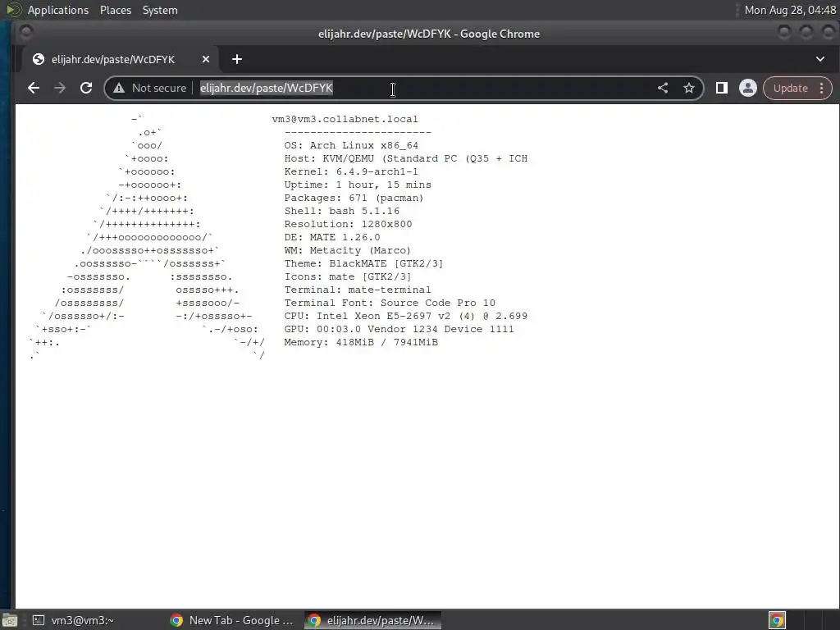Click the 'Kernel: 6.4.9-arch1-1' line
Screen dimensions: 840x630
pos(351,171)
